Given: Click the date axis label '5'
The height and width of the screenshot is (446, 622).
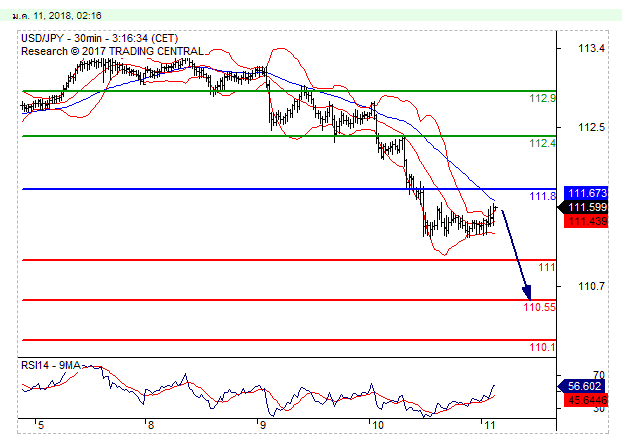Looking at the screenshot, I should pyautogui.click(x=40, y=425).
